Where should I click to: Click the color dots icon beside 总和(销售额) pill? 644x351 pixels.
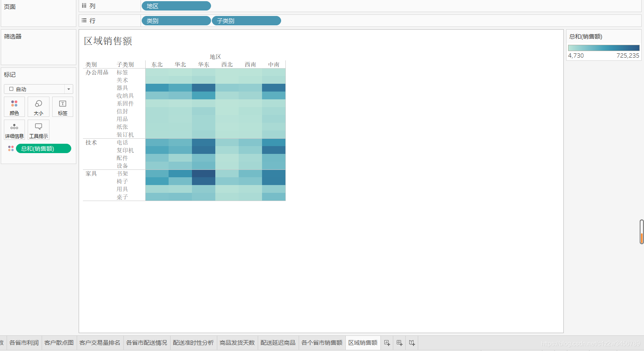(x=11, y=148)
